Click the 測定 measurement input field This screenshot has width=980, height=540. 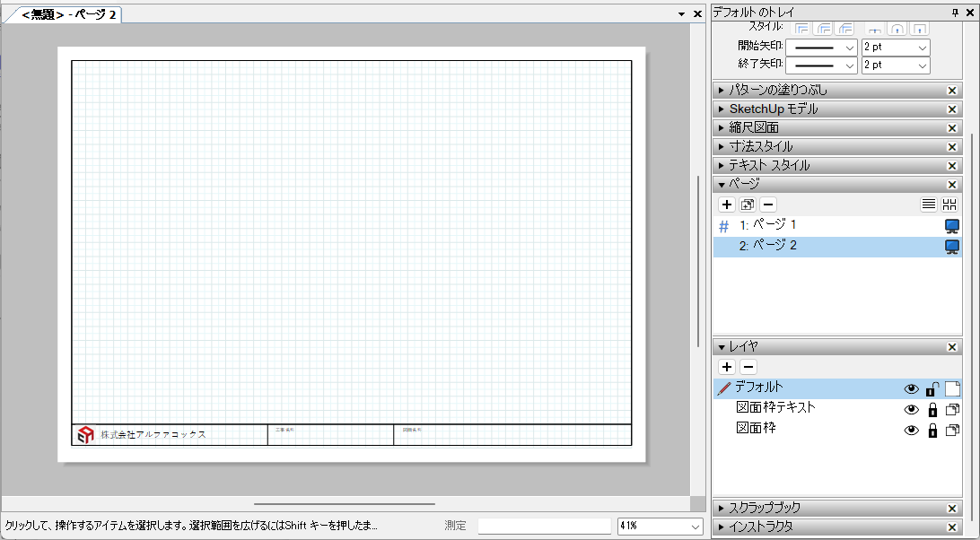tap(544, 527)
